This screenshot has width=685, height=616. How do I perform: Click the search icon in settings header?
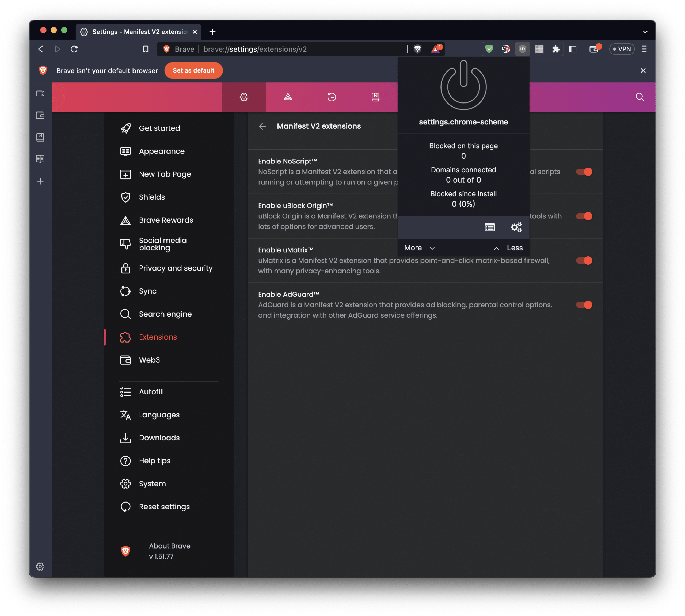coord(639,97)
